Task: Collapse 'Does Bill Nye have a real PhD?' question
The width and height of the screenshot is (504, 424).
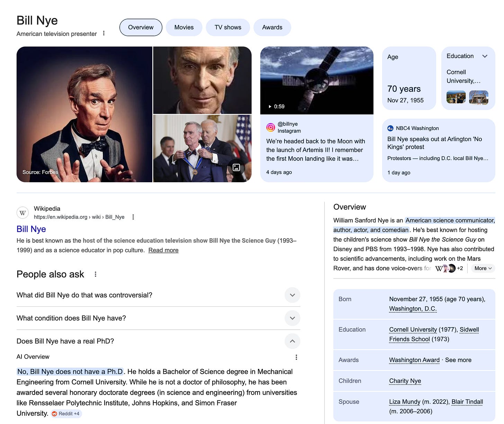Action: 292,341
